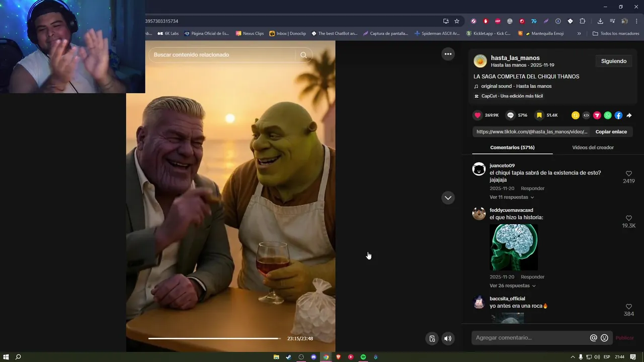Click the Publicar button
Screen dimensions: 644x362
pos(625,338)
